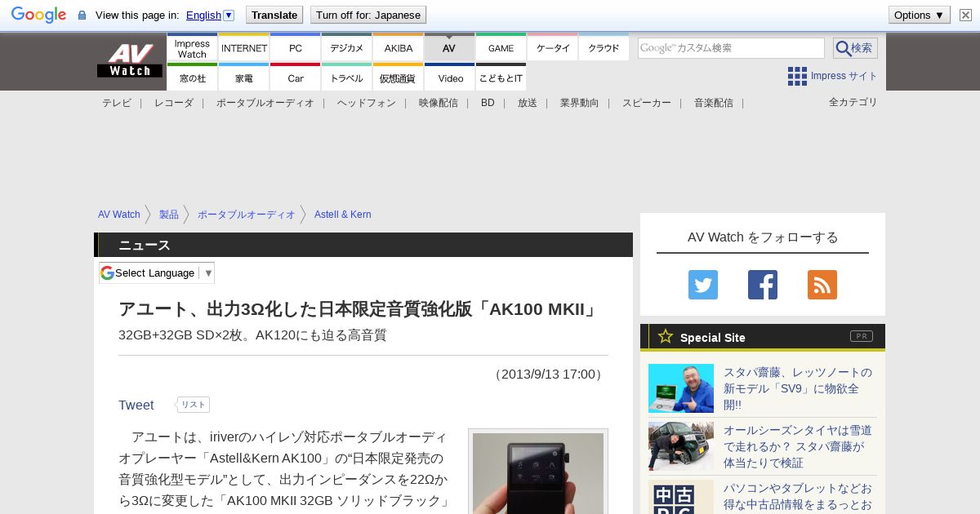Click the Tweet link
Screen dimensions: 980x514
pos(136,405)
